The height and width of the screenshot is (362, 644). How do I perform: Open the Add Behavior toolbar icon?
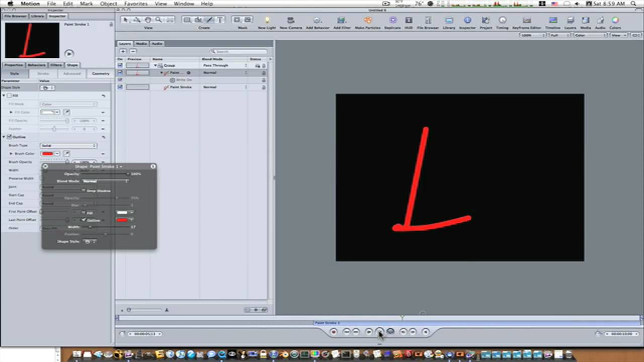coord(317,21)
